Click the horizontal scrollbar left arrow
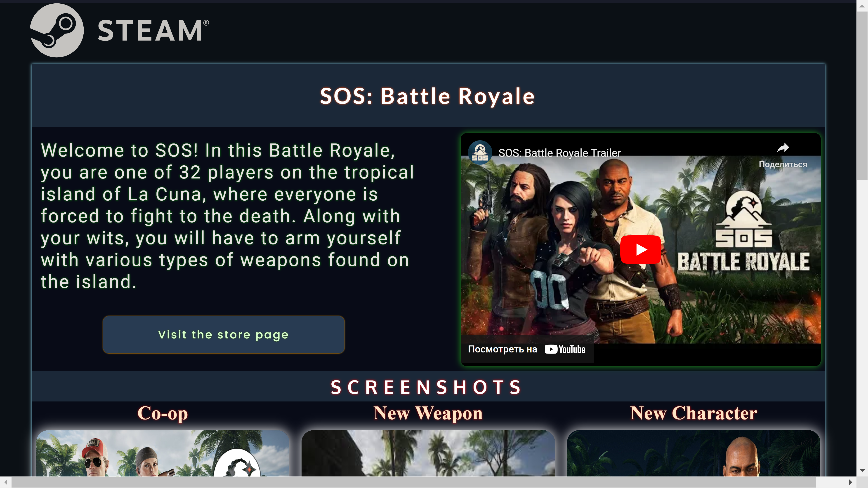 [6, 482]
